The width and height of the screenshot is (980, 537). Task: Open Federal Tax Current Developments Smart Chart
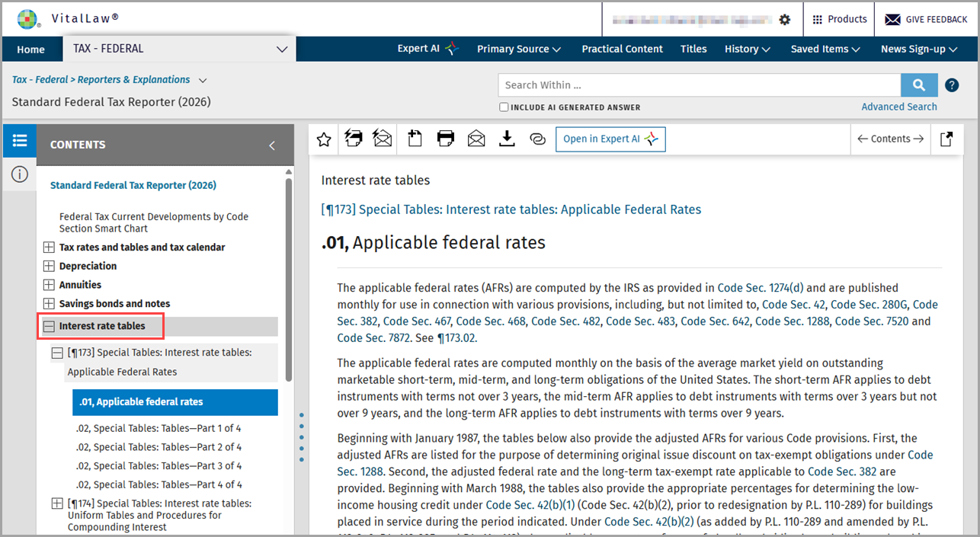pos(154,222)
